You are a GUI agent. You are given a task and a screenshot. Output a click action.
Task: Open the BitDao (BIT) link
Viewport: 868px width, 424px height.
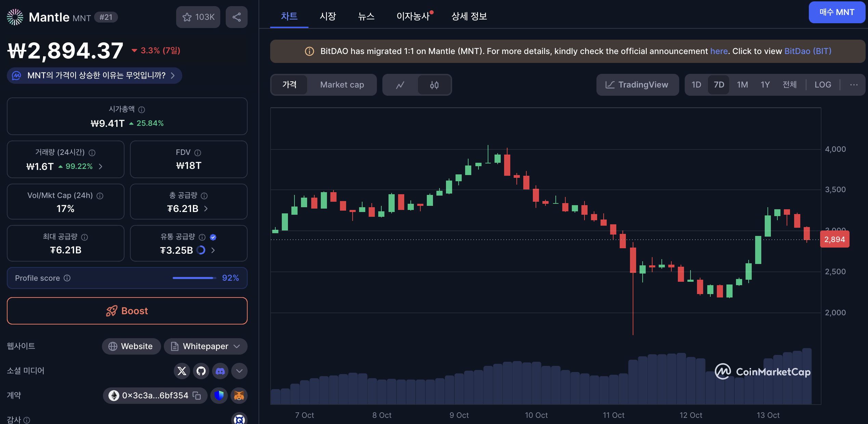pyautogui.click(x=807, y=51)
